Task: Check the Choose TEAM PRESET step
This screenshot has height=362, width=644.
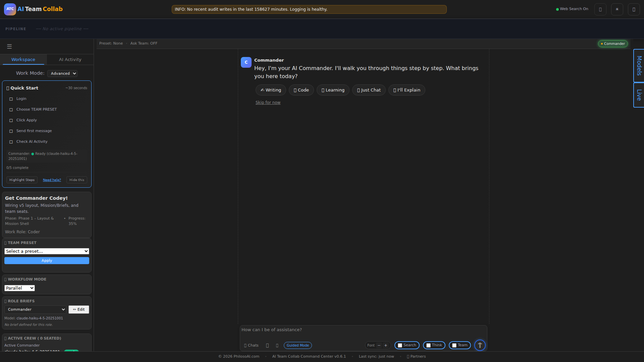Action: click(x=11, y=110)
